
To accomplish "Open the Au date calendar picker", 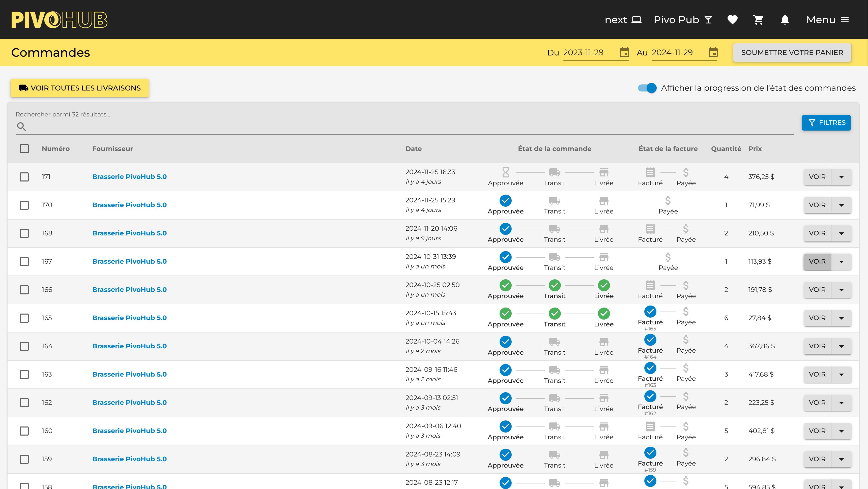I will [x=713, y=52].
